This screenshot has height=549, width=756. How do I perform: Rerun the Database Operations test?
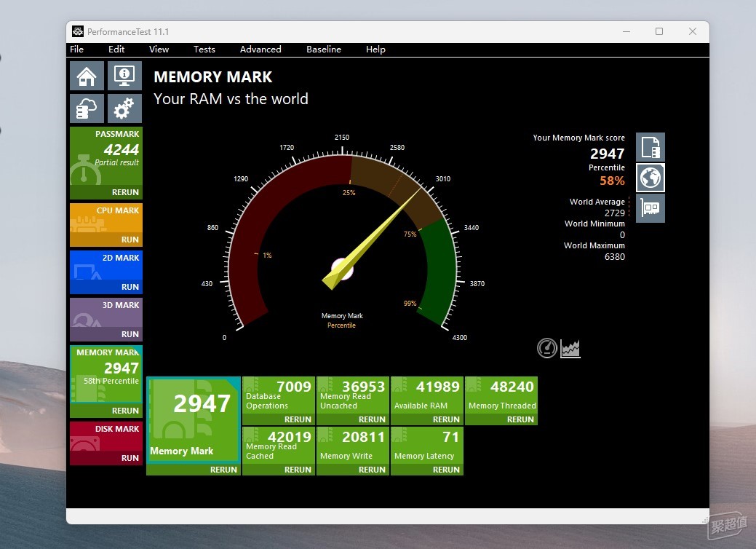click(279, 419)
